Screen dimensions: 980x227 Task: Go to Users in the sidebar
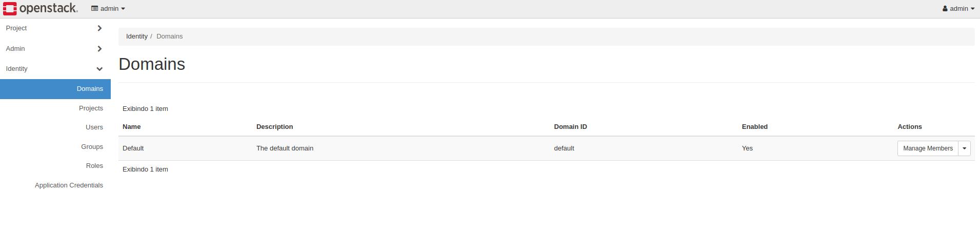pyautogui.click(x=94, y=127)
